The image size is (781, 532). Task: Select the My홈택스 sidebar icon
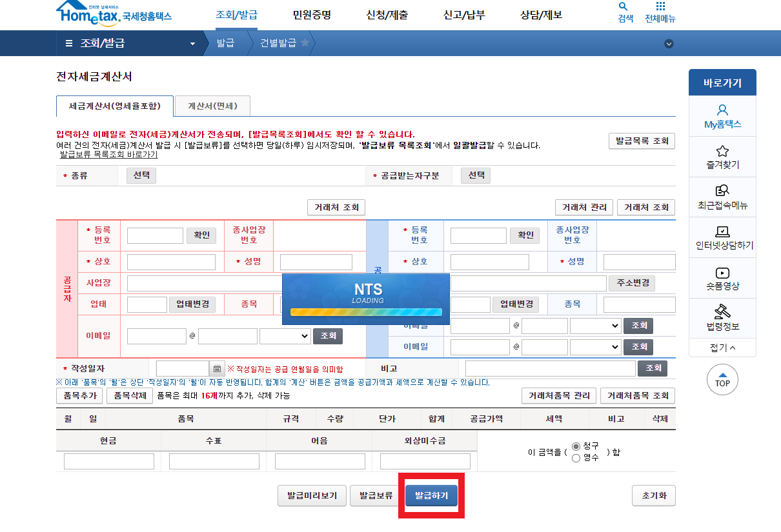(x=722, y=113)
